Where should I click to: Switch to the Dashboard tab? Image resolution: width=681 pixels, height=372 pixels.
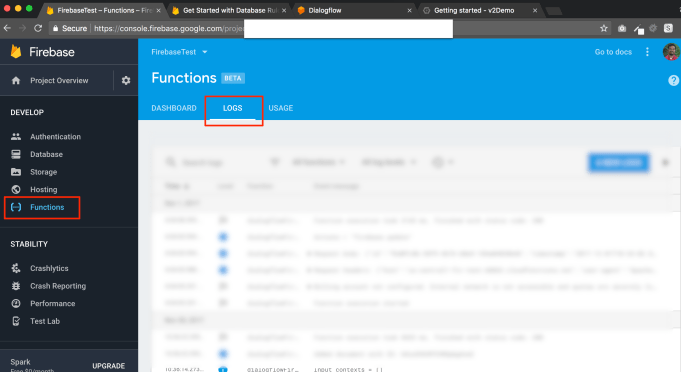point(174,108)
